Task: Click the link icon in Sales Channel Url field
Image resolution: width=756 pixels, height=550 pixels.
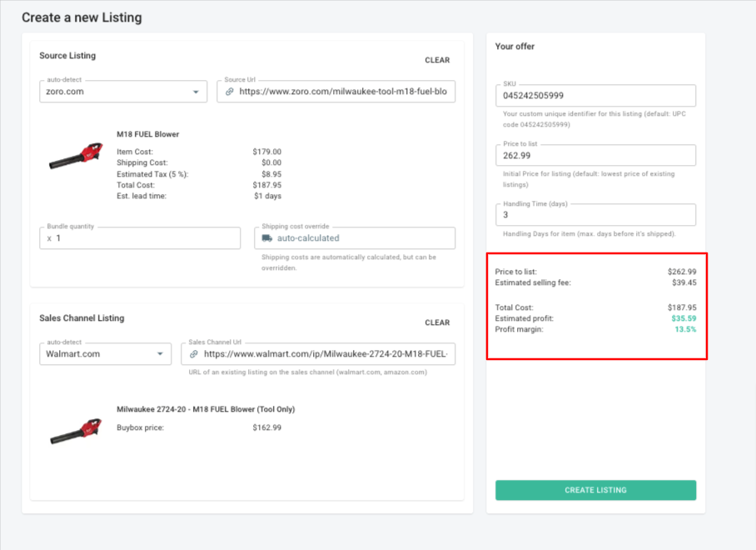Action: [x=194, y=354]
